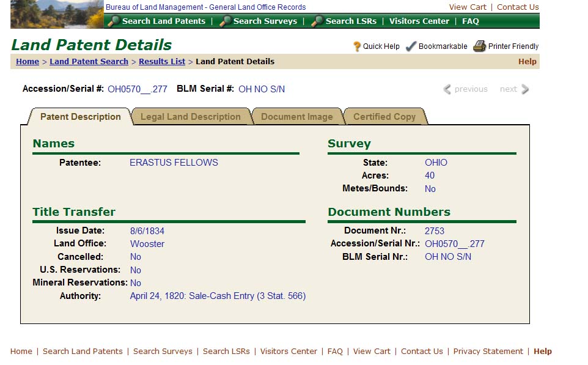
Task: Switch to the Legal Land Description tab
Action: tap(190, 117)
